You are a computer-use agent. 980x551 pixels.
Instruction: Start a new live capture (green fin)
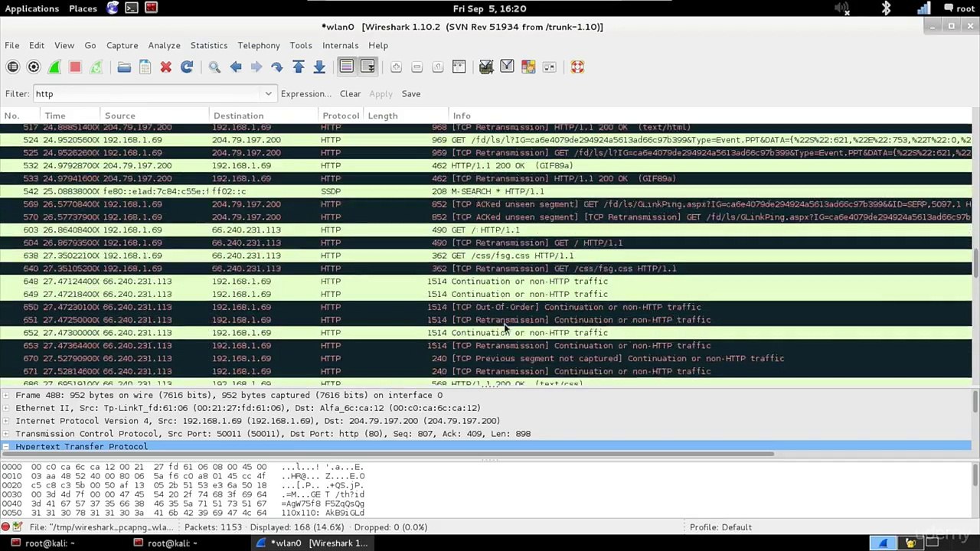tap(54, 67)
